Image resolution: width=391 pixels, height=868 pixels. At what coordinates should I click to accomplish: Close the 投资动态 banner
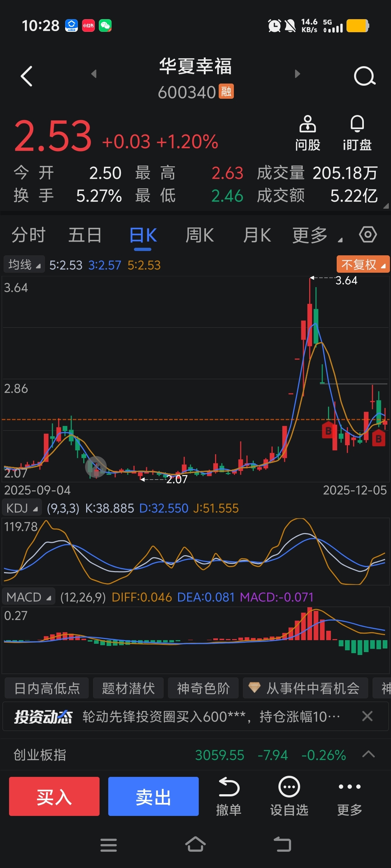pyautogui.click(x=367, y=716)
